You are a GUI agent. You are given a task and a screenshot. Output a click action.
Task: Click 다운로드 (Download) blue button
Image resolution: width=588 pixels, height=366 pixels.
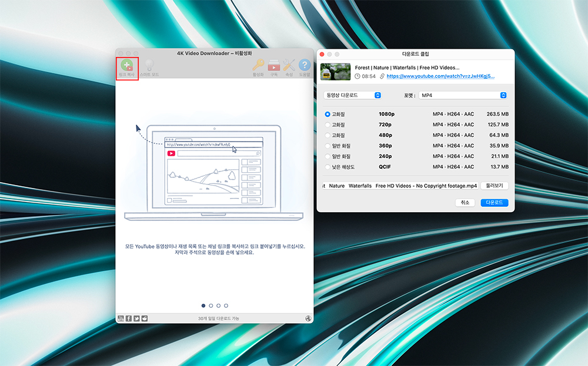point(495,202)
